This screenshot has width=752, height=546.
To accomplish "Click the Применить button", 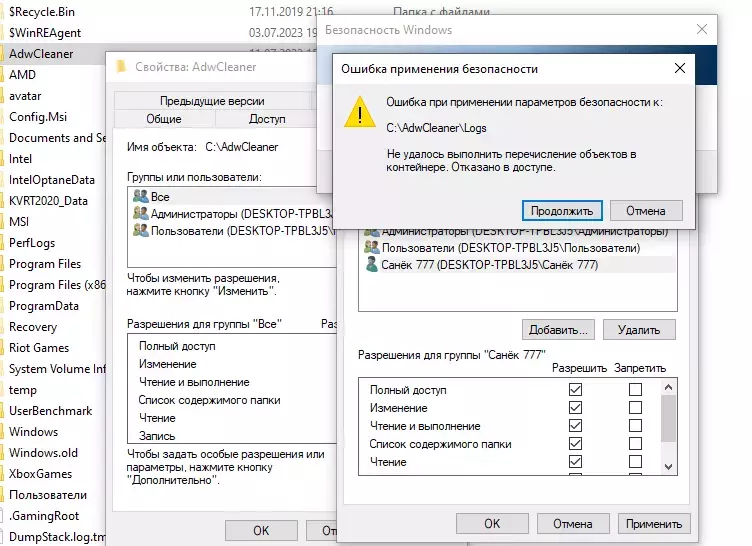I will pyautogui.click(x=654, y=523).
